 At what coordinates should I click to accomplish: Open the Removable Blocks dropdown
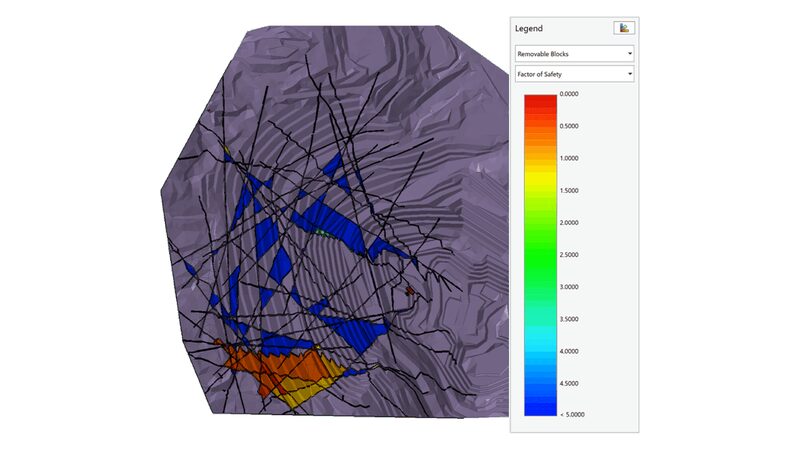tap(574, 54)
